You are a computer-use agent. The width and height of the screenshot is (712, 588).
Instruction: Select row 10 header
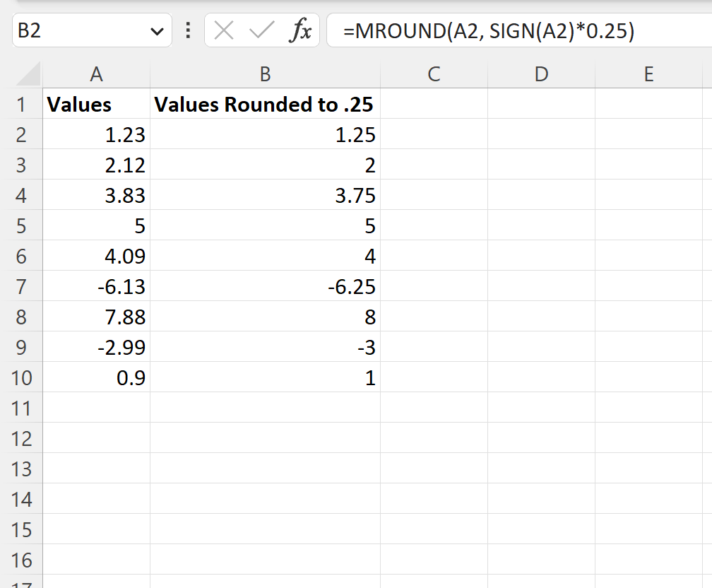pyautogui.click(x=22, y=378)
